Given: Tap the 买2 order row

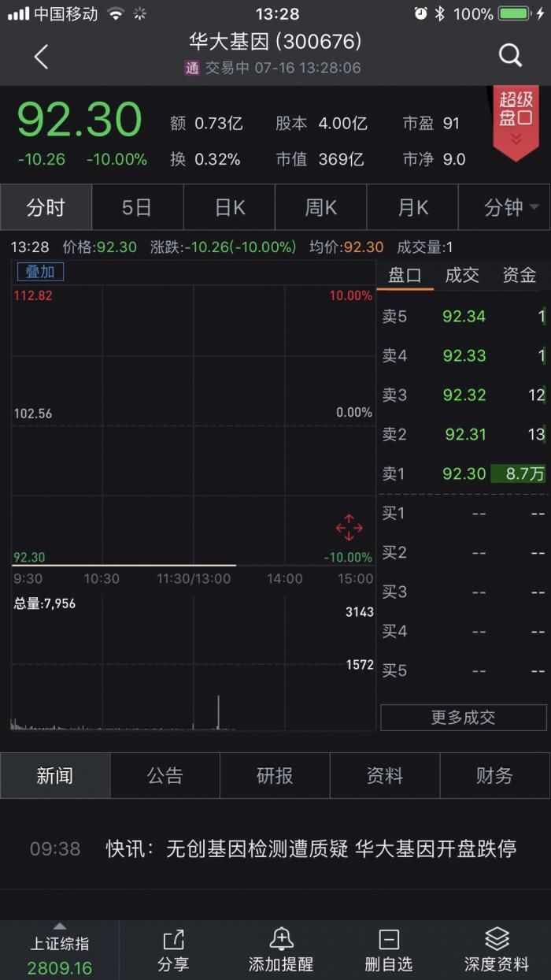Looking at the screenshot, I should pos(464,553).
